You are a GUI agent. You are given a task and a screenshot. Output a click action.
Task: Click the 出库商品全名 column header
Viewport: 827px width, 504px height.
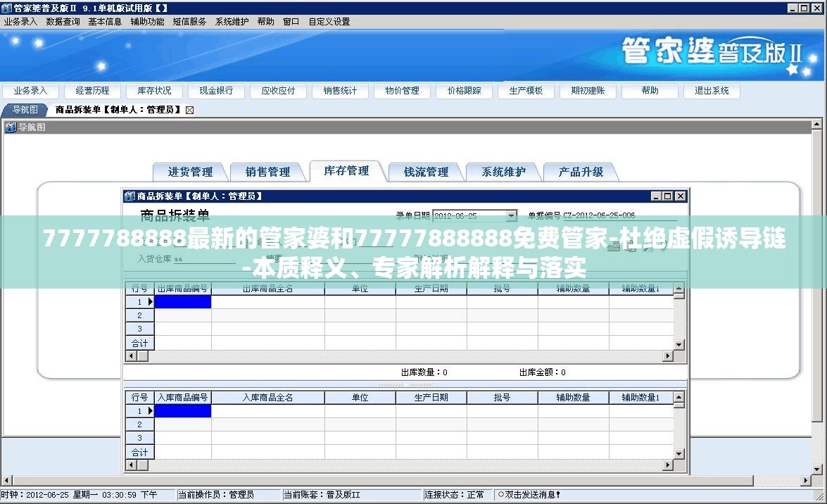(x=268, y=289)
